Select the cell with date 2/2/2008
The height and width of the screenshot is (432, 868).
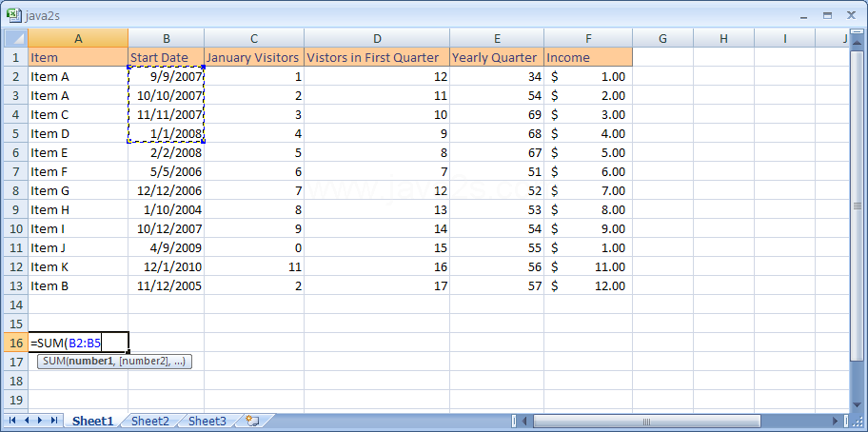click(x=166, y=152)
